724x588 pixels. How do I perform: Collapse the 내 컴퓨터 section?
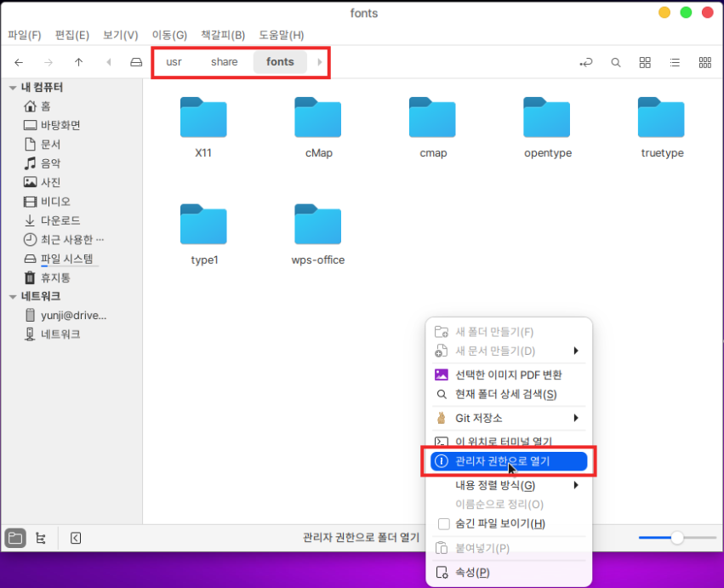coord(13,88)
